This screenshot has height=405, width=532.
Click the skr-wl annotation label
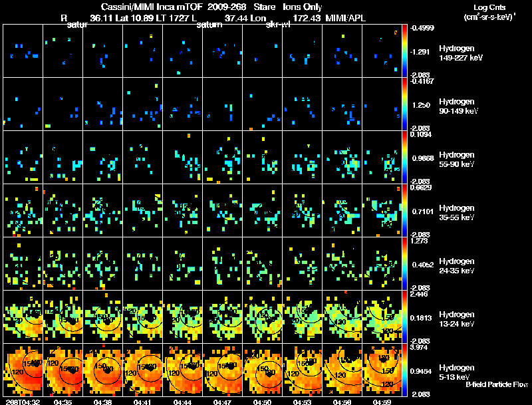tap(278, 25)
